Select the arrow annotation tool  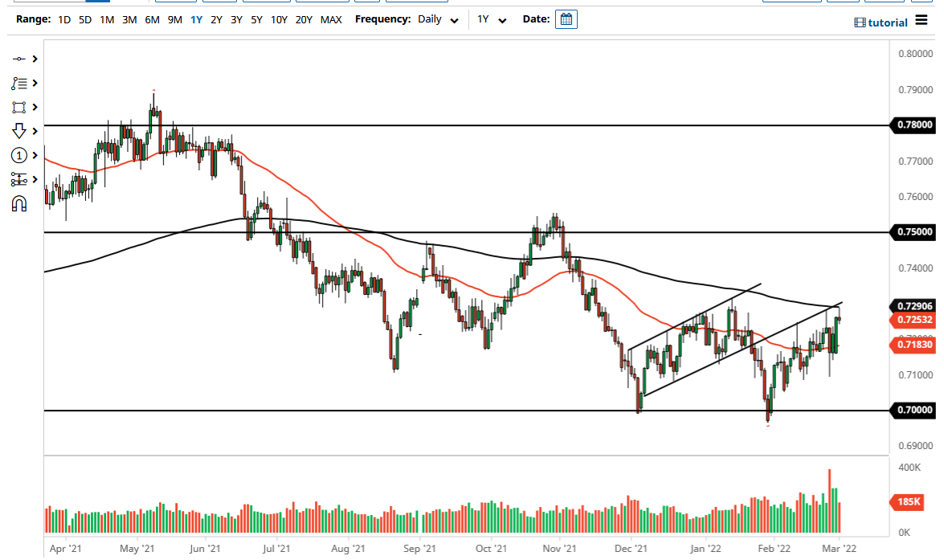[18, 130]
